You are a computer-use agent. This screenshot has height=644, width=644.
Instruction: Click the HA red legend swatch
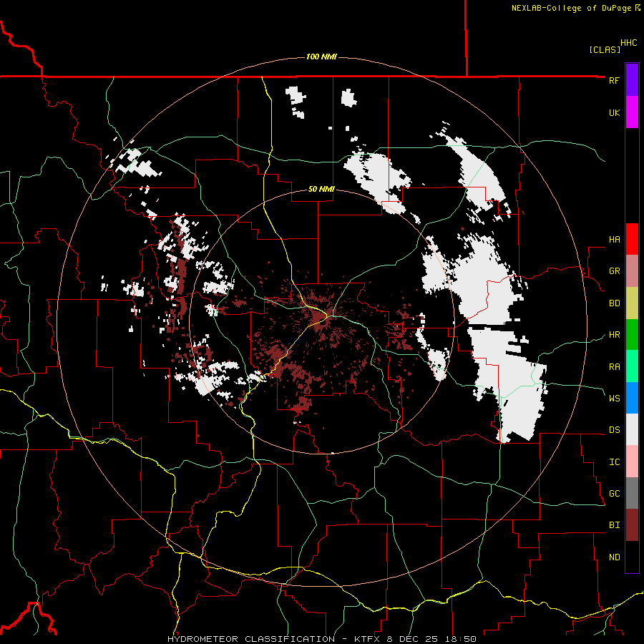[632, 239]
